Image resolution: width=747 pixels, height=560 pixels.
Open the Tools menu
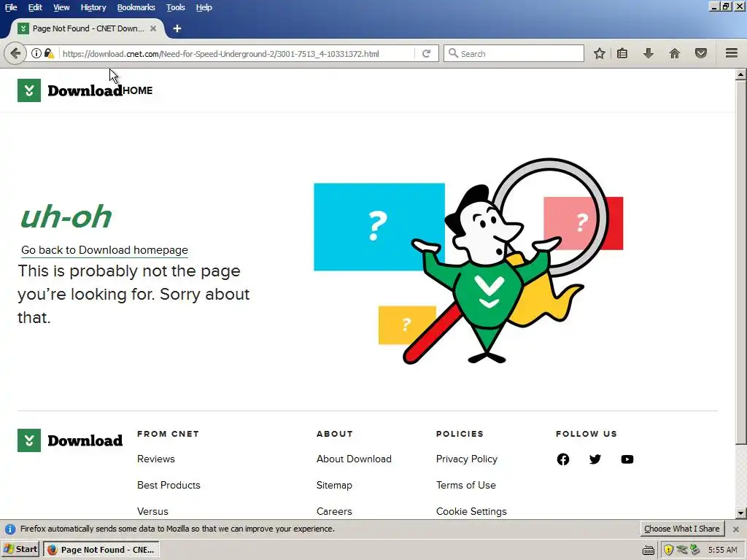click(x=175, y=7)
